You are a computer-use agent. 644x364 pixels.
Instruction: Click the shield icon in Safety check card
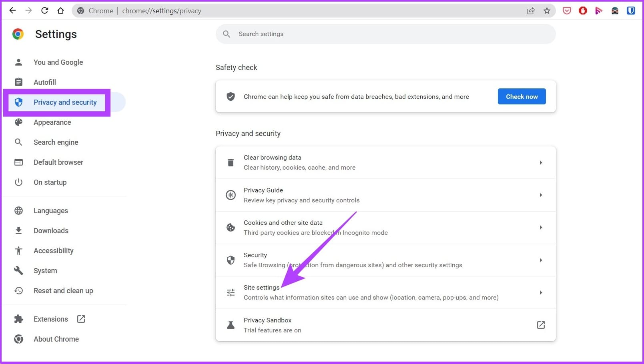pos(231,96)
